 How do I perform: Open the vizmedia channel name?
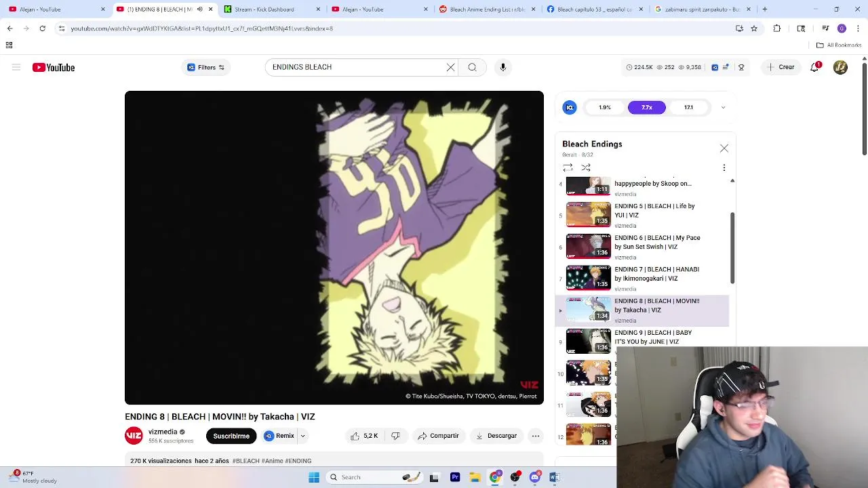coord(163,432)
